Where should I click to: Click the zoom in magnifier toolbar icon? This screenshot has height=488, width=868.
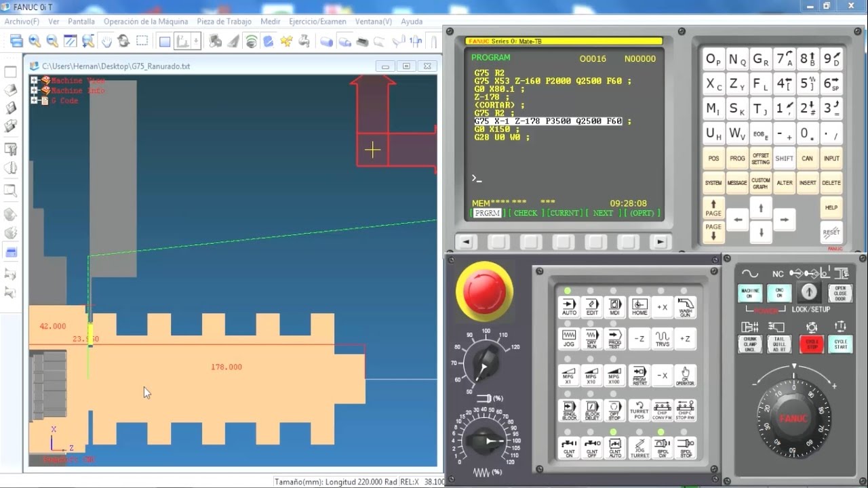[35, 41]
